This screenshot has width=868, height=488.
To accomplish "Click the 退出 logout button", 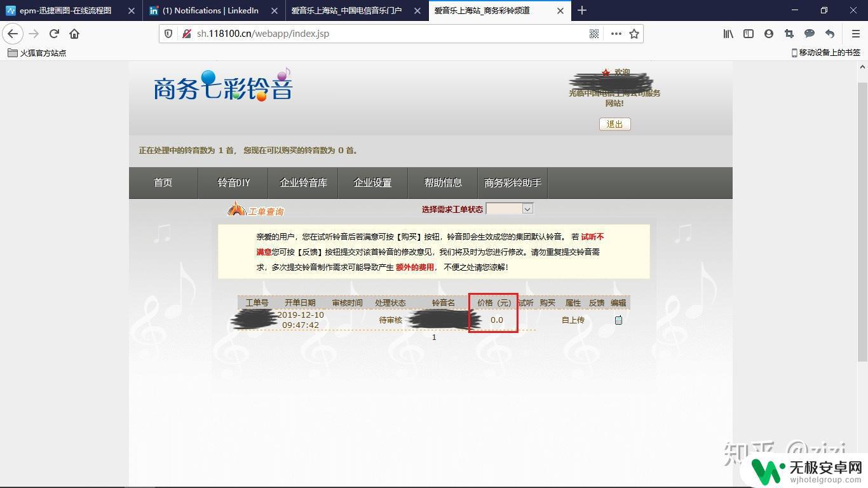I will pyautogui.click(x=614, y=124).
